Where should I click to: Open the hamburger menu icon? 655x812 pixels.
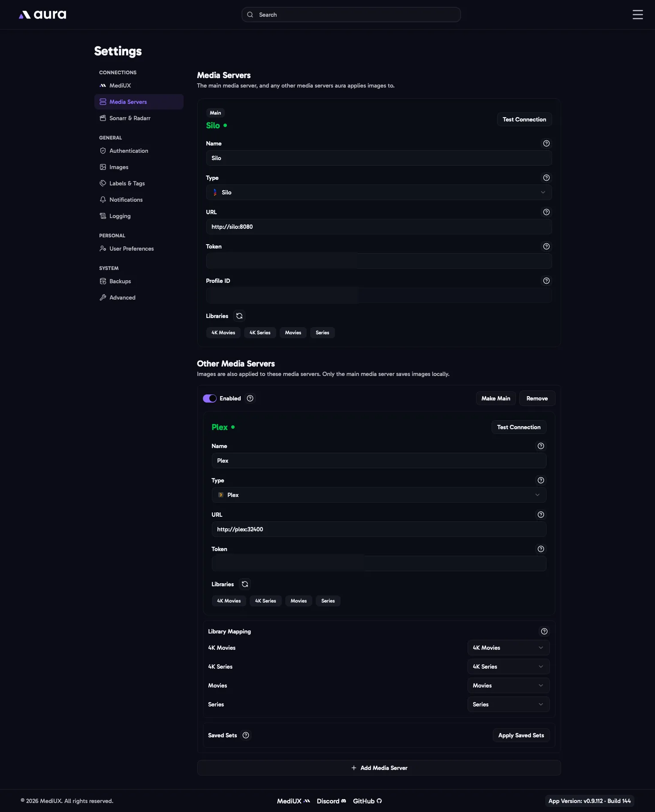coord(637,15)
